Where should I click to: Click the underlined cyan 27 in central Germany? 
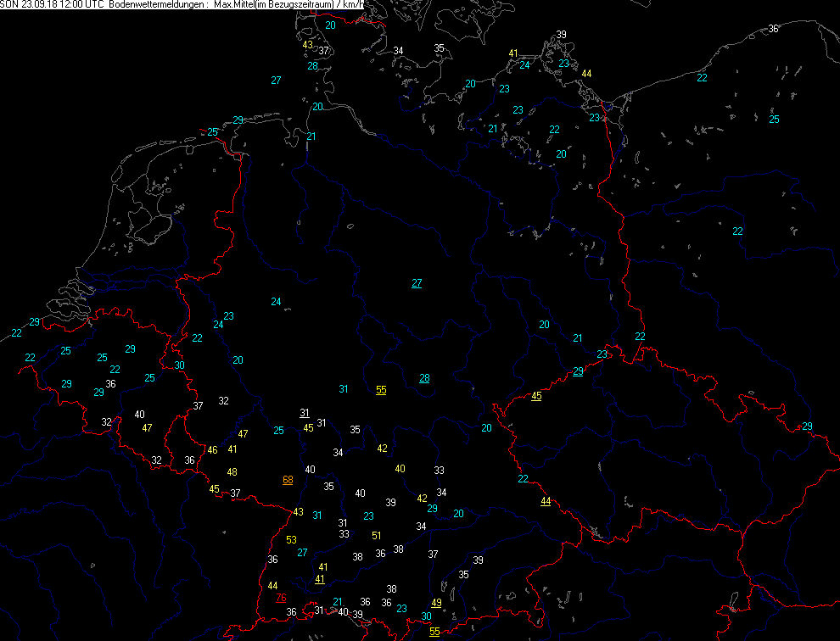click(x=417, y=283)
